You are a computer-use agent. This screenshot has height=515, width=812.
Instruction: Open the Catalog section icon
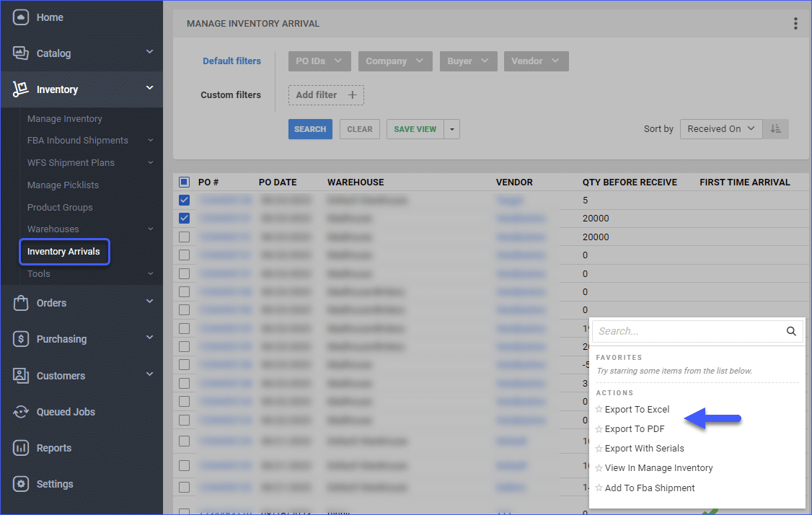tap(21, 53)
